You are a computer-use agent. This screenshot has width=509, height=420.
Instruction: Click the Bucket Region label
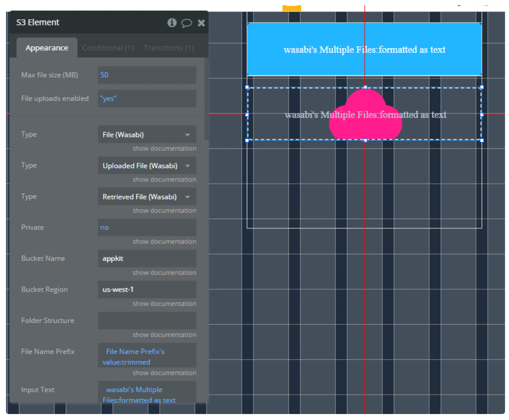click(44, 290)
